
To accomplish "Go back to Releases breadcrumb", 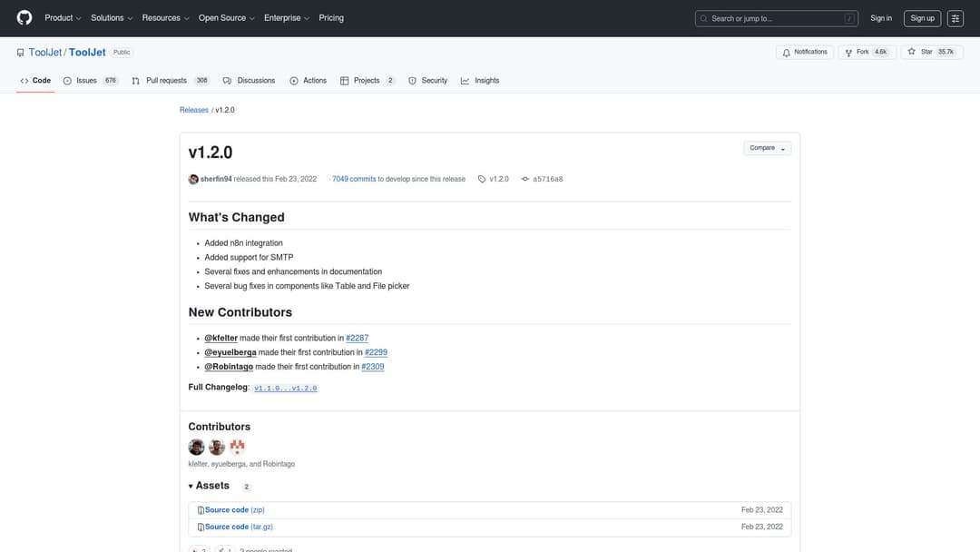I will coord(194,110).
